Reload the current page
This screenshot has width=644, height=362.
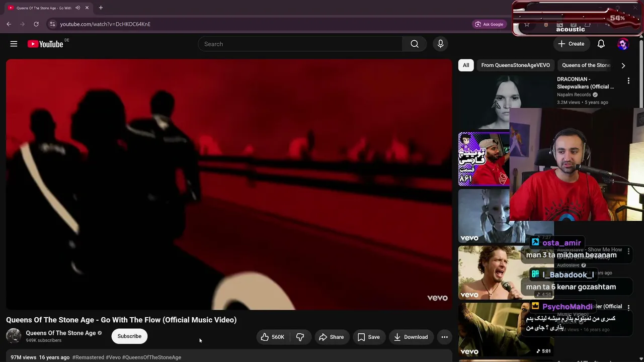pyautogui.click(x=36, y=24)
